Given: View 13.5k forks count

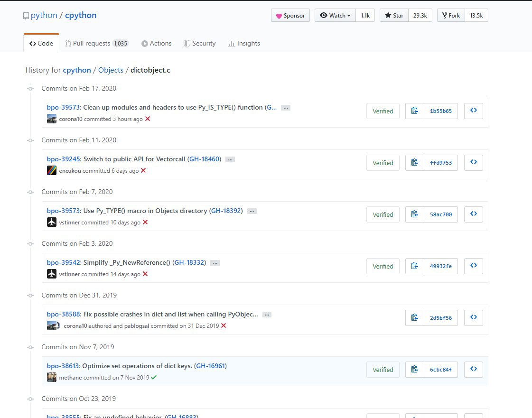Looking at the screenshot, I should (476, 15).
